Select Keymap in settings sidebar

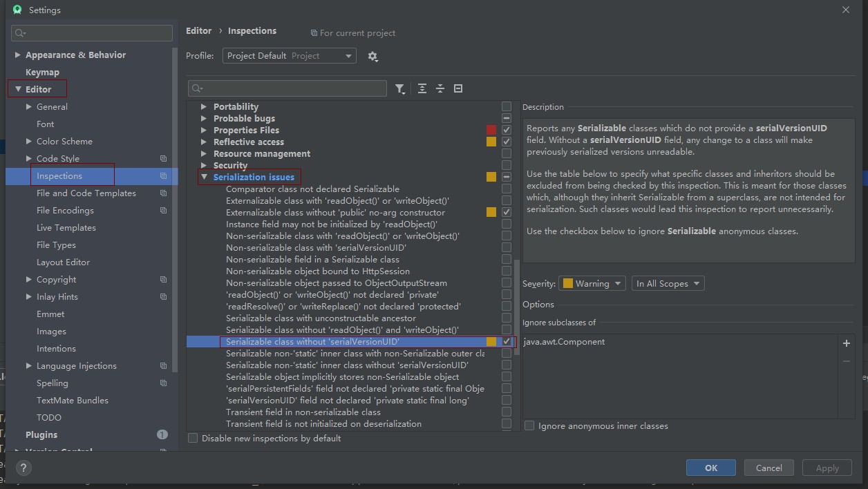click(x=42, y=72)
